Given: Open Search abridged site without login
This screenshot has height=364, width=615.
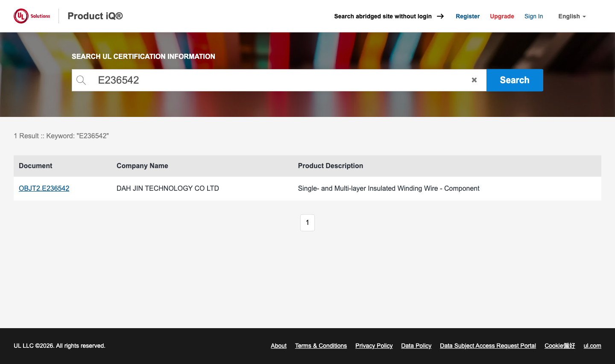Looking at the screenshot, I should tap(383, 16).
